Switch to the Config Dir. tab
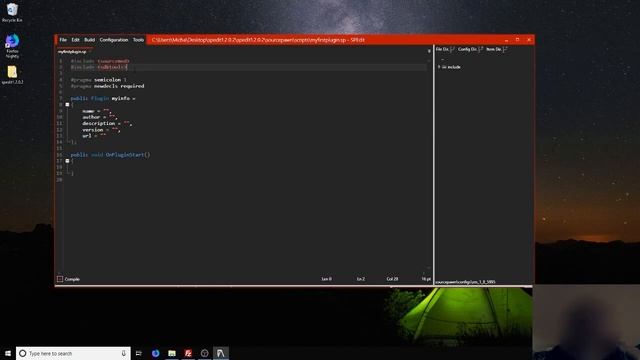Screen dimensions: 640x360 [x=467, y=49]
